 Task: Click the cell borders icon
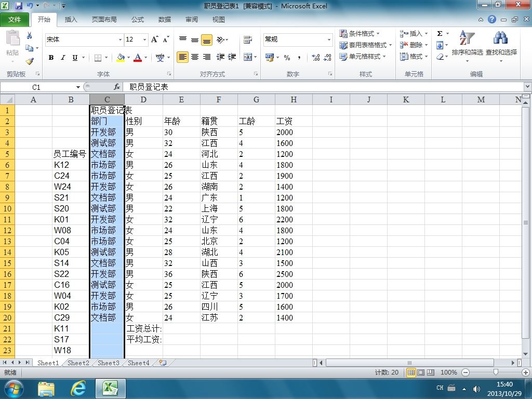pyautogui.click(x=98, y=58)
